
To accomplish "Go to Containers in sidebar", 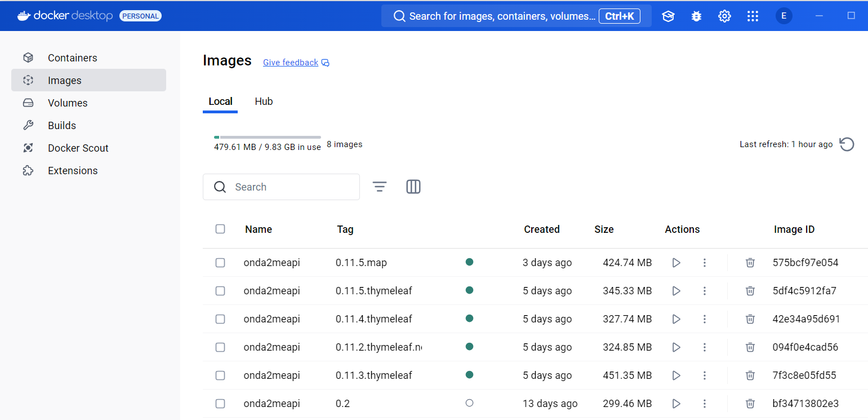I will pos(88,58).
